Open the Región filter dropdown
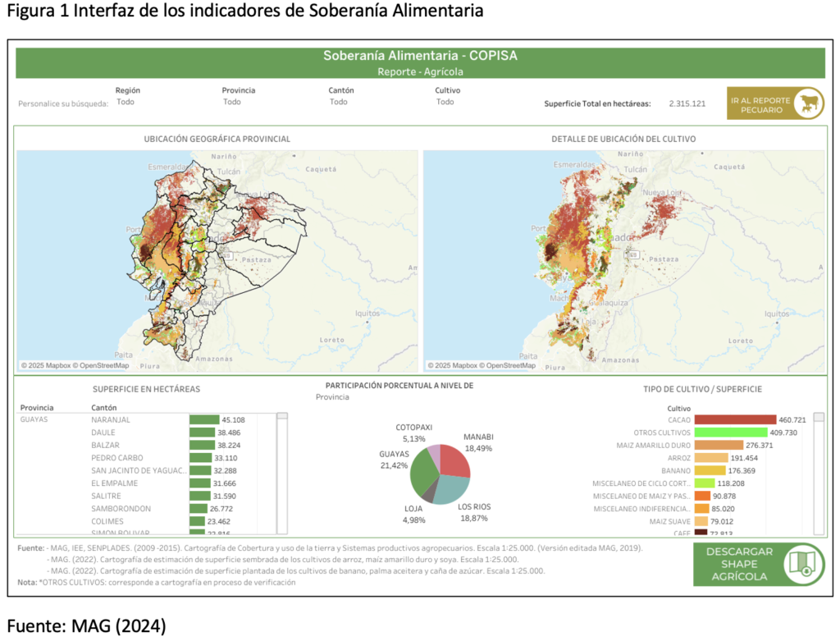This screenshot has height=641, width=840. [x=126, y=102]
